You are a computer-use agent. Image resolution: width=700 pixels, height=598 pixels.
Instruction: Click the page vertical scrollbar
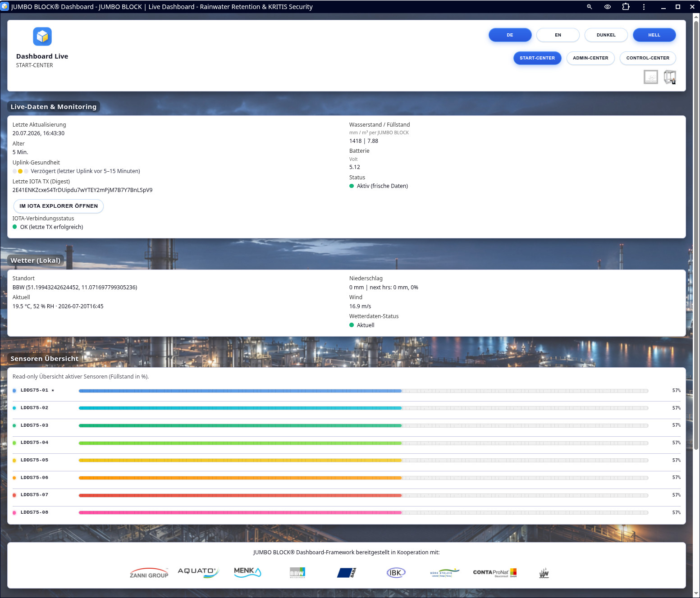click(696, 234)
